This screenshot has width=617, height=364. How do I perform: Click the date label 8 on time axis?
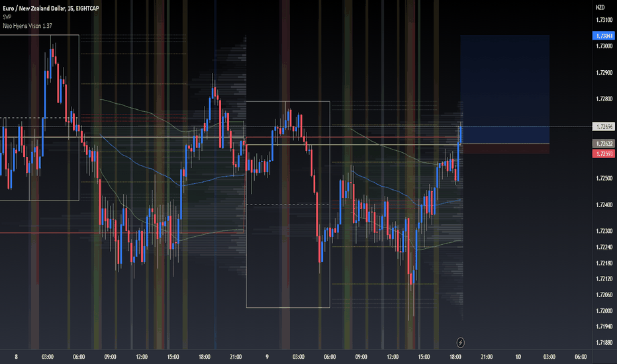(x=16, y=357)
